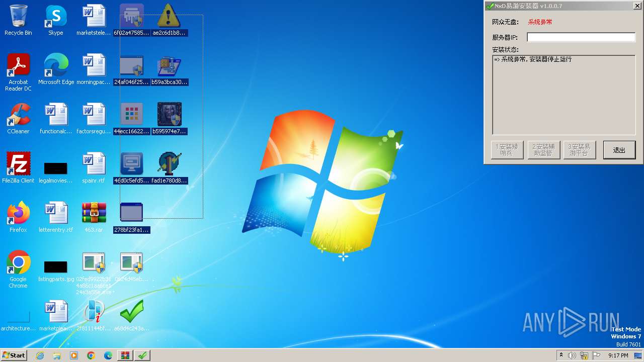The image size is (644, 362).
Task: Open Edge from the taskbar
Action: click(x=108, y=355)
